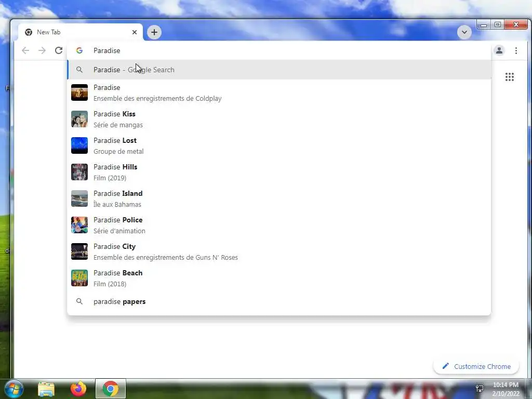Click the Chrome back arrow
This screenshot has height=399, width=532.
[25, 50]
